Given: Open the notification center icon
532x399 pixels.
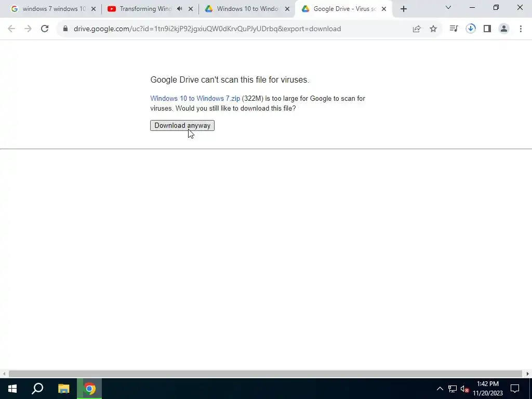Looking at the screenshot, I should [515, 389].
